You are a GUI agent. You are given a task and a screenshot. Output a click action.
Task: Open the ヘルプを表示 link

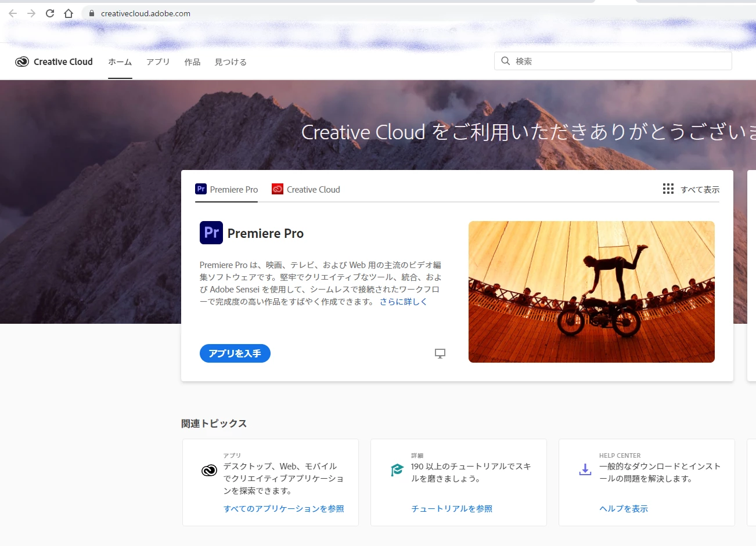[624, 509]
